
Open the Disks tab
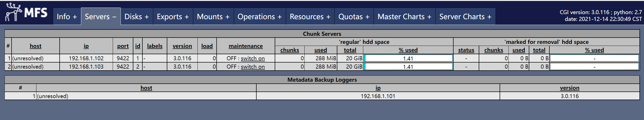[x=137, y=17]
